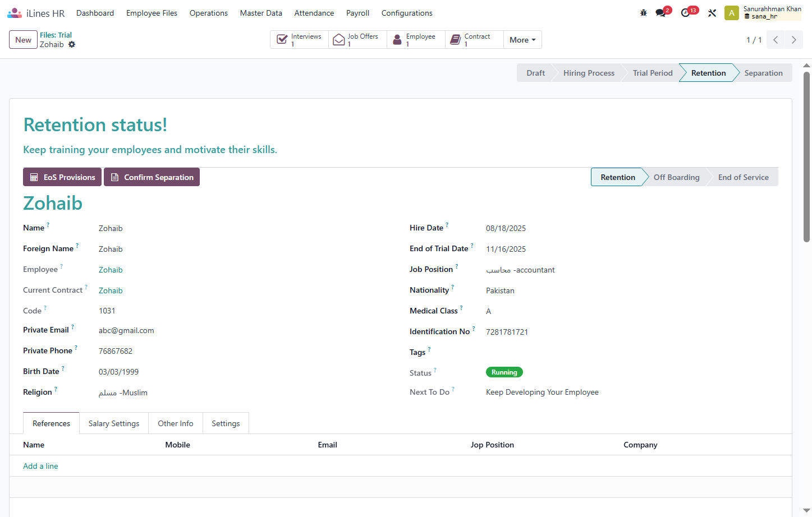
Task: Open the Interviews stat button
Action: (299, 40)
